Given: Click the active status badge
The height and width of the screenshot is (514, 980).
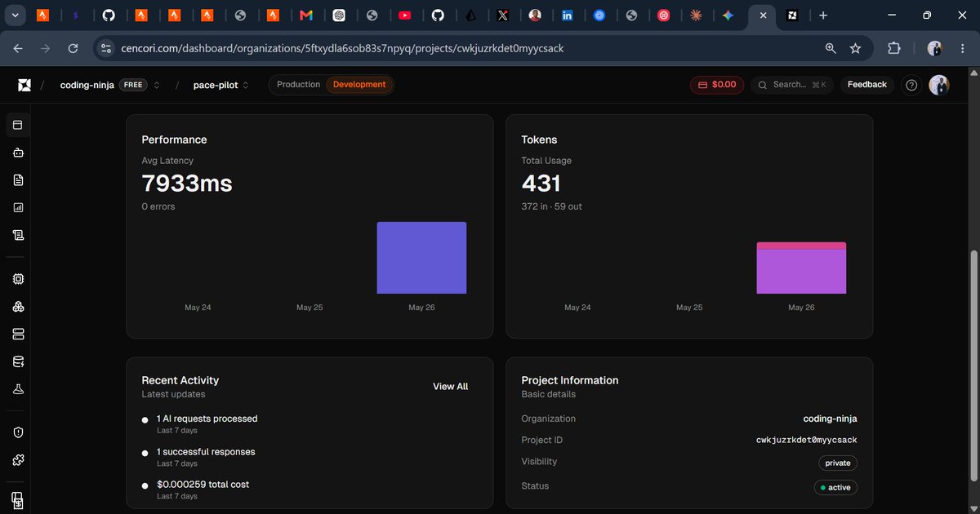Looking at the screenshot, I should point(835,487).
